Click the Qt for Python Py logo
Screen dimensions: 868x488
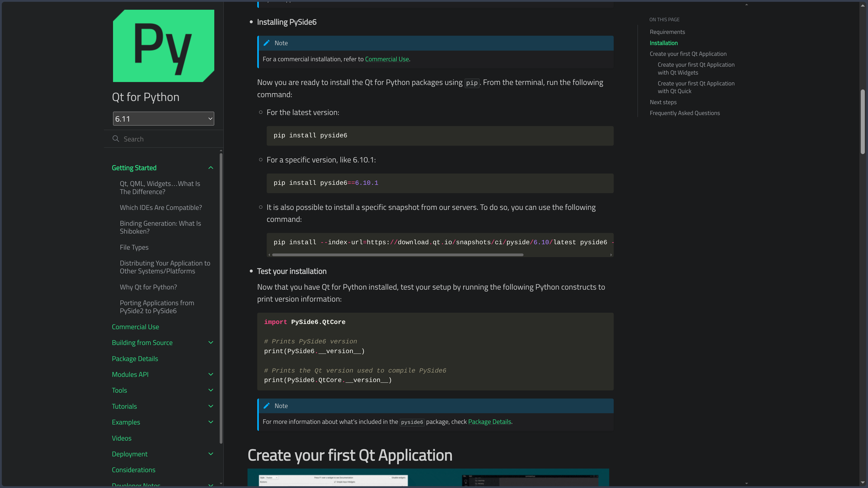(x=163, y=46)
